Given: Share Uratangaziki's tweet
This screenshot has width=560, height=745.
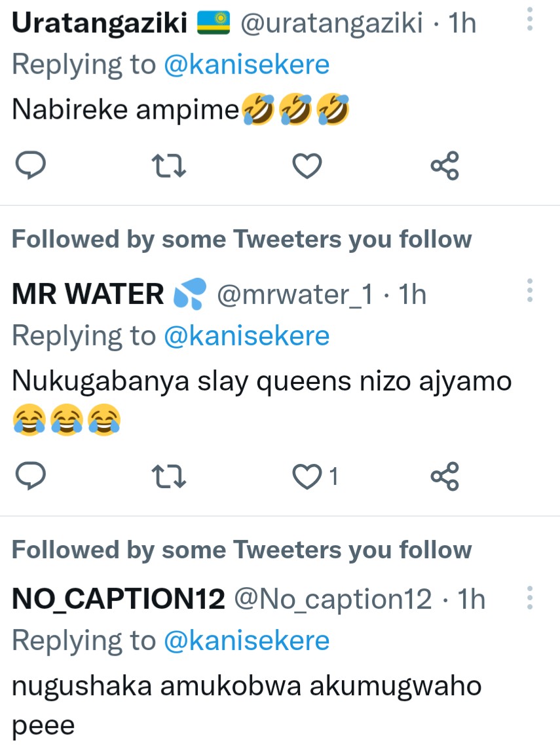Looking at the screenshot, I should coord(445,166).
